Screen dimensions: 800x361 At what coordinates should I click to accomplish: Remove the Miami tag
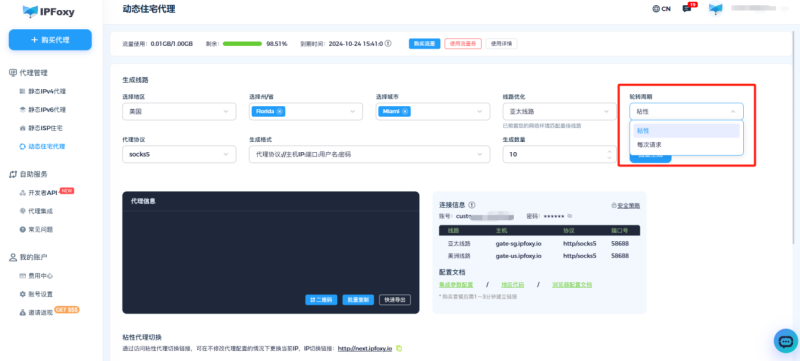click(x=405, y=112)
